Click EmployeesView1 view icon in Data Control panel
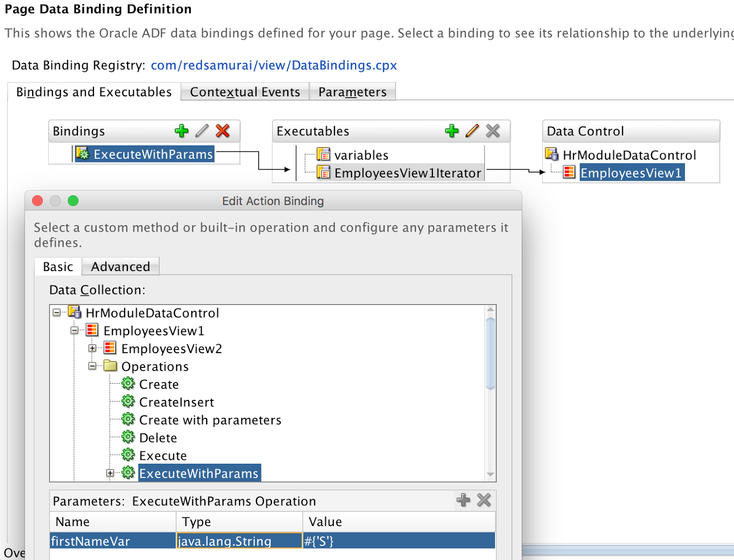The image size is (734, 560). pos(569,172)
